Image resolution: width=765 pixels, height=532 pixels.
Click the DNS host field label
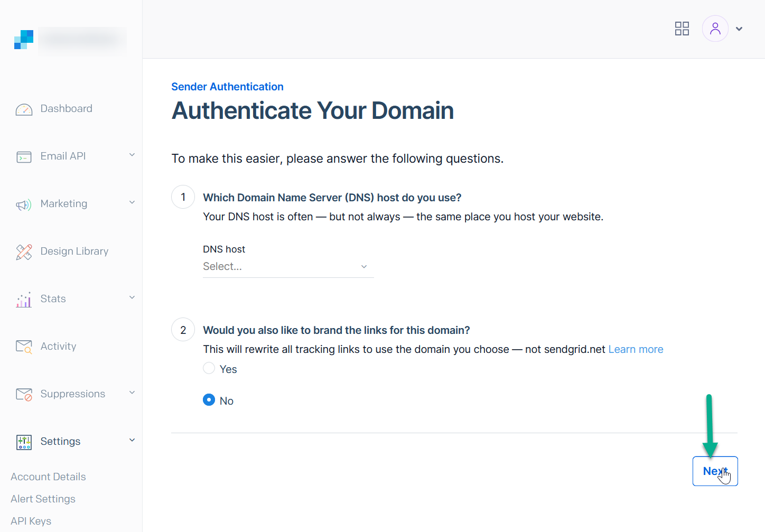coord(224,249)
